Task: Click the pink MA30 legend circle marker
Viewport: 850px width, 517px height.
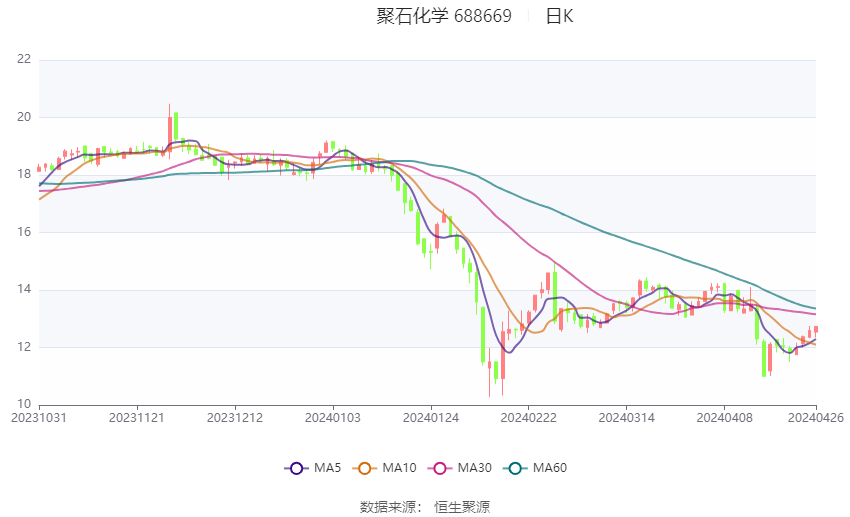Action: (440, 468)
